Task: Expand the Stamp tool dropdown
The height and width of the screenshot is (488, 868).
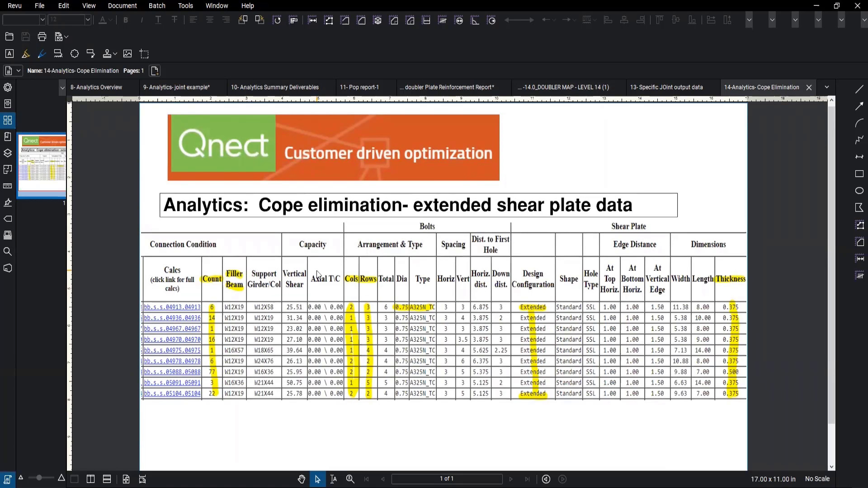Action: coord(115,54)
